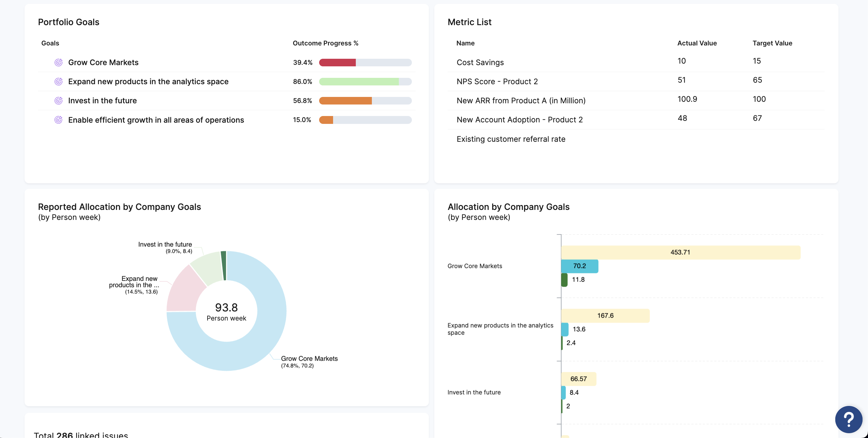Open Existing customer referral rate metric
The height and width of the screenshot is (438, 868).
pyautogui.click(x=511, y=139)
